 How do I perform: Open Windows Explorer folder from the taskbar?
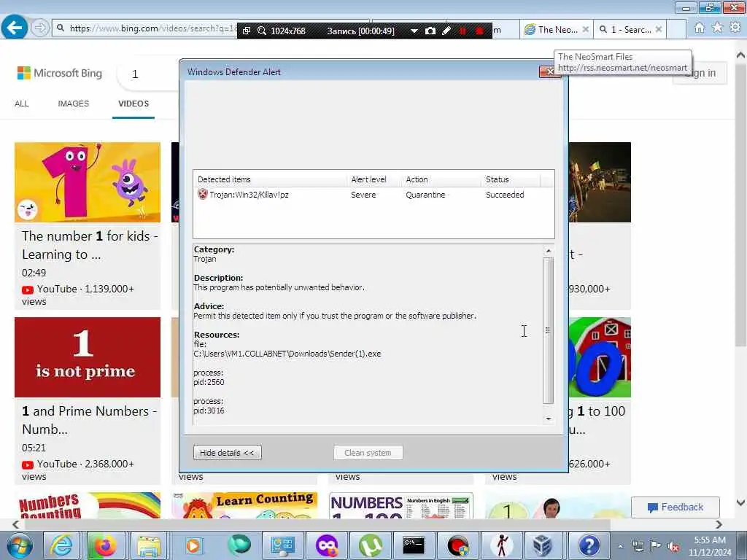click(149, 545)
